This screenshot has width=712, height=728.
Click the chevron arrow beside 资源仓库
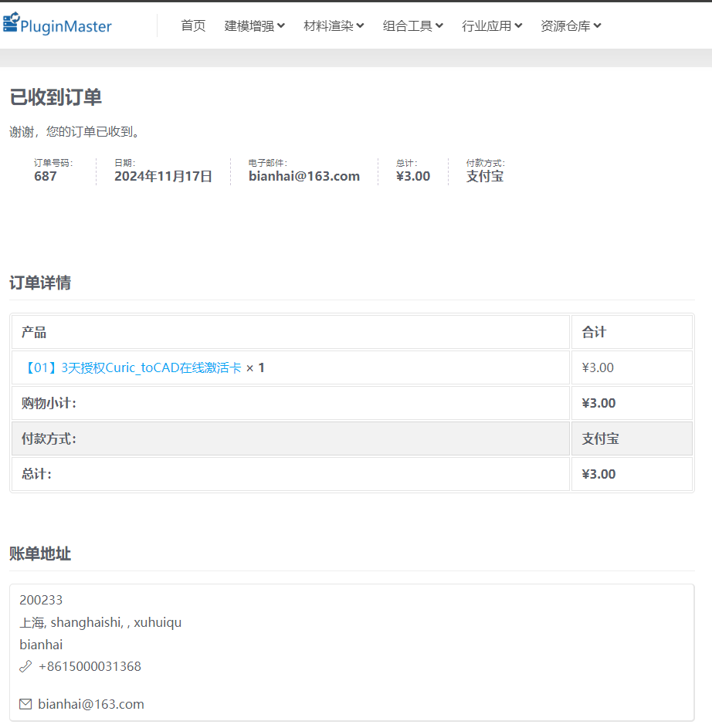click(597, 25)
